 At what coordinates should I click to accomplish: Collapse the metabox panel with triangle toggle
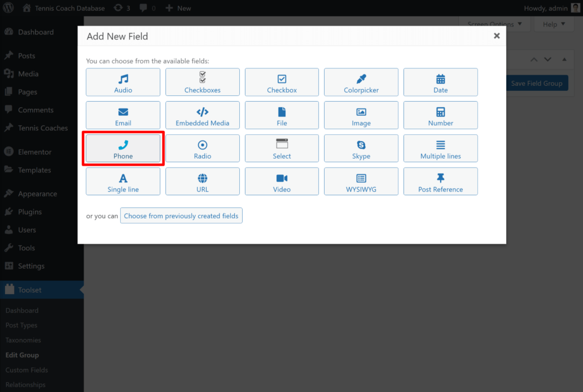(564, 60)
